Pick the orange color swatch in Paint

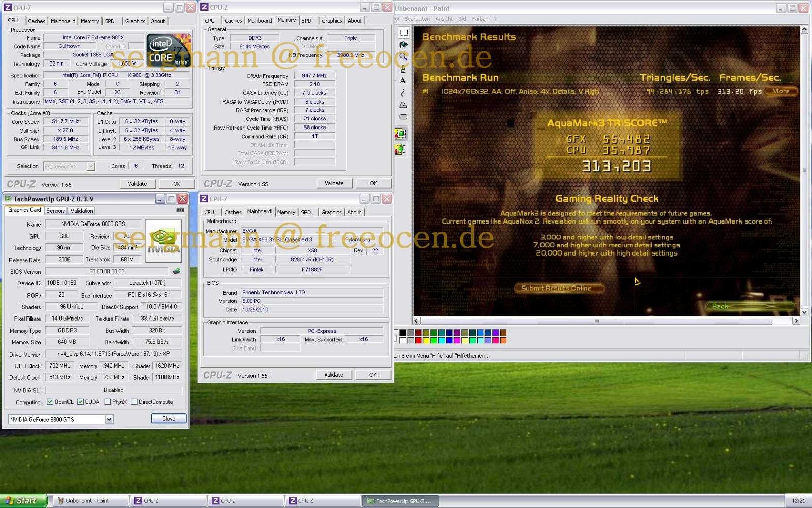click(503, 340)
